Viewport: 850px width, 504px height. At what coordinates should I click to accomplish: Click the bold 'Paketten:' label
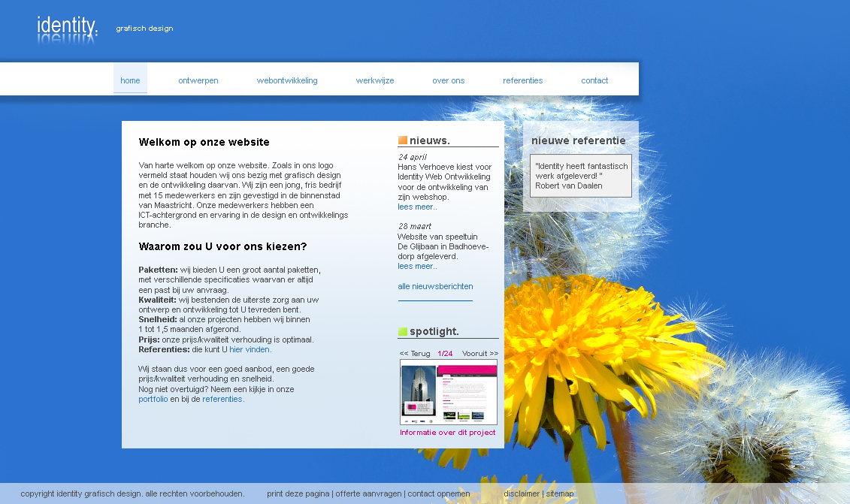[x=159, y=270]
